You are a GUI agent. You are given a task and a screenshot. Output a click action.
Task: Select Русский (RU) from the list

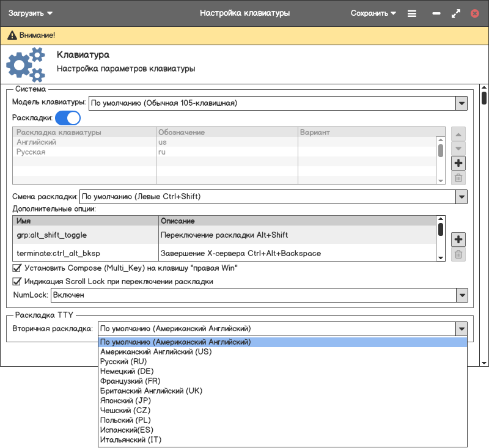[x=123, y=362]
